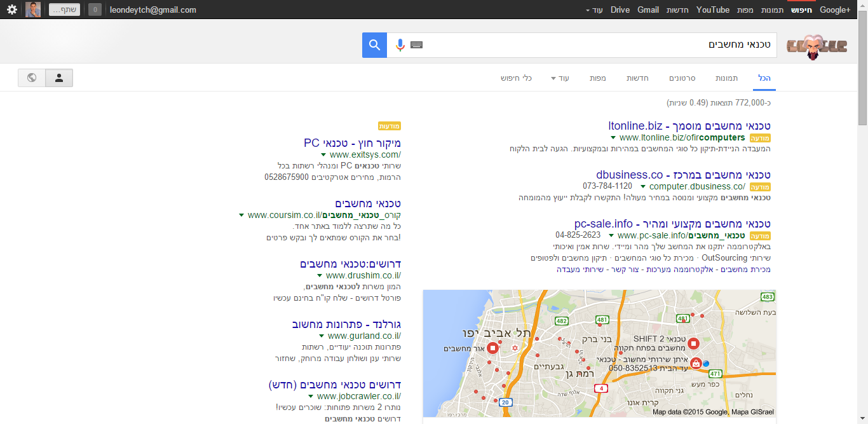This screenshot has width=868, height=424.
Task: Open the on-screen keyboard icon
Action: [x=416, y=45]
